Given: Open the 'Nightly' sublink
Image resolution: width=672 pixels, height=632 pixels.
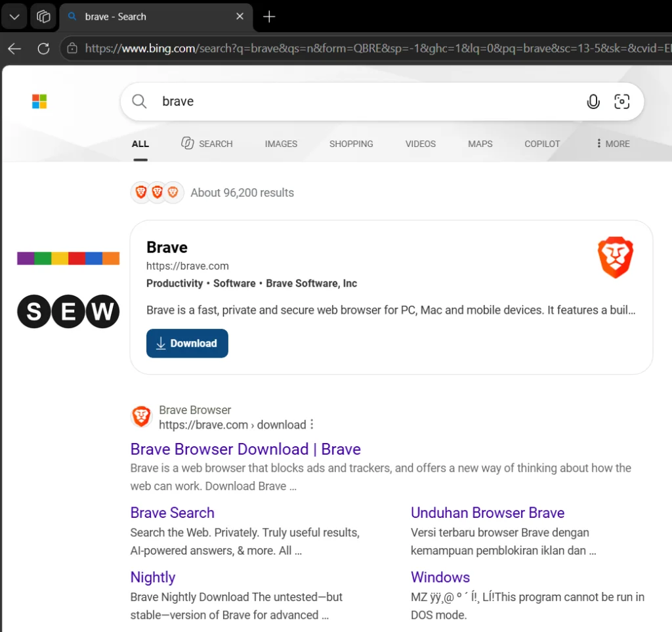Looking at the screenshot, I should pos(153,577).
